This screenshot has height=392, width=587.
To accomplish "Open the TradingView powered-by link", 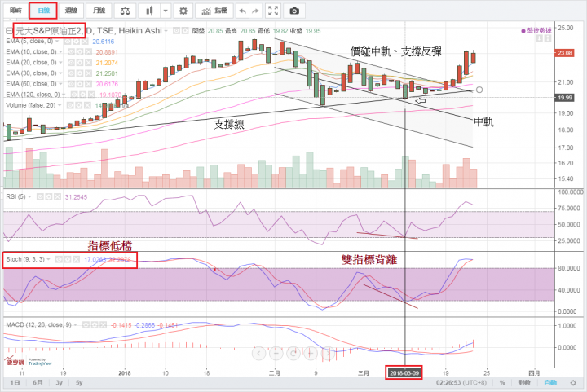I will (x=40, y=362).
